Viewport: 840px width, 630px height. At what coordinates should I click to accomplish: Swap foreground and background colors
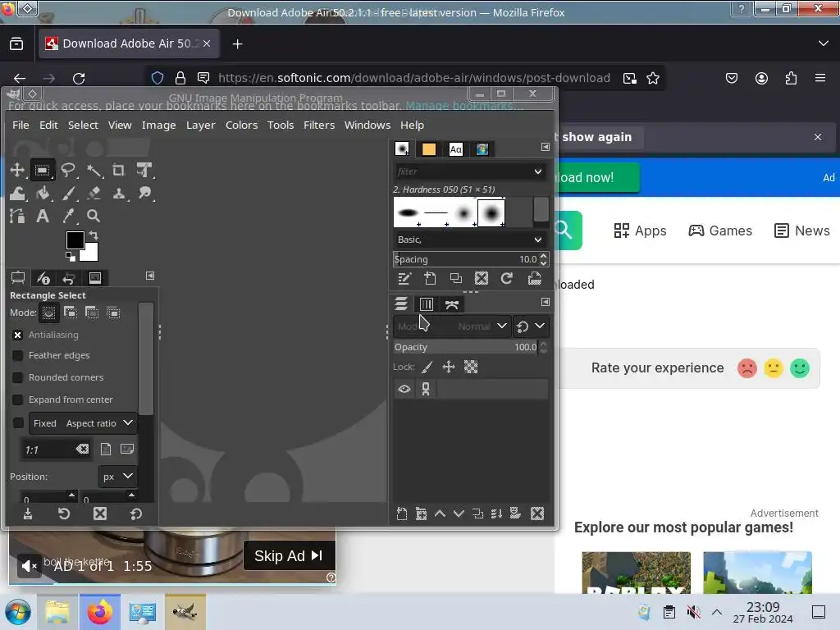coord(94,235)
